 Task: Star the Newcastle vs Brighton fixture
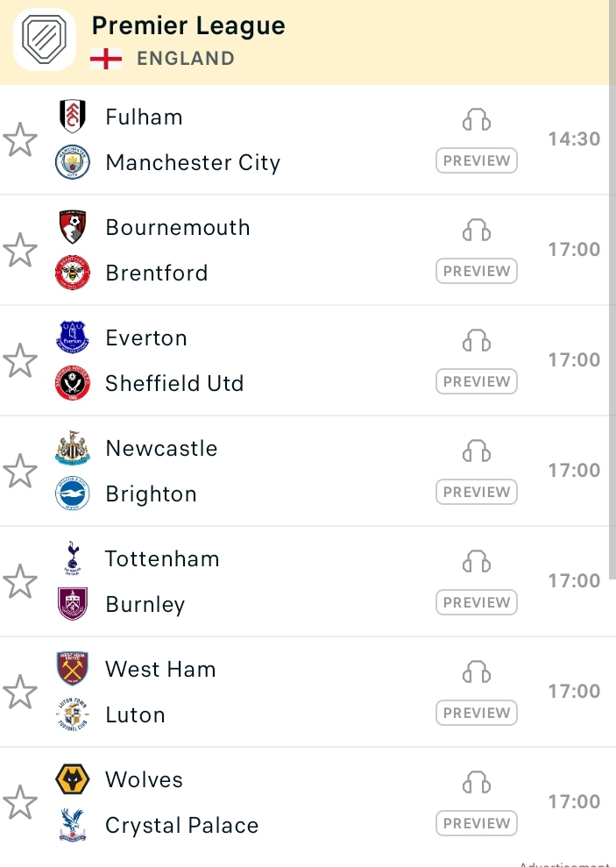(20, 471)
